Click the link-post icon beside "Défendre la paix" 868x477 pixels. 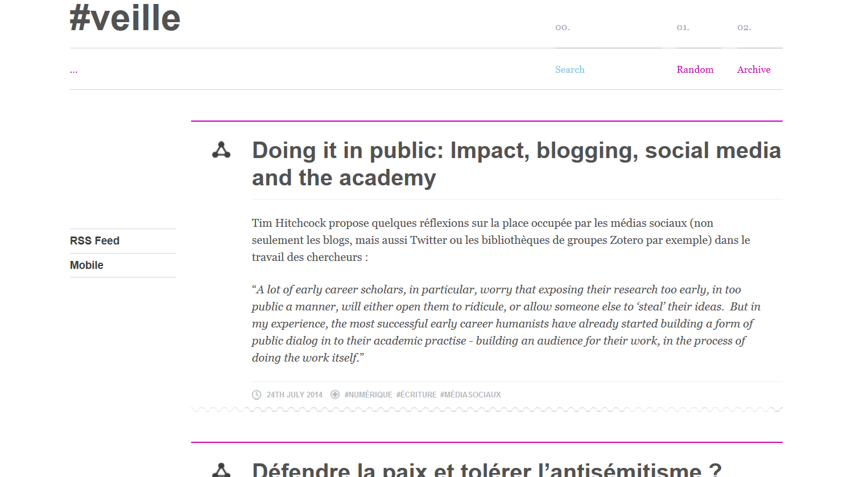pos(221,470)
